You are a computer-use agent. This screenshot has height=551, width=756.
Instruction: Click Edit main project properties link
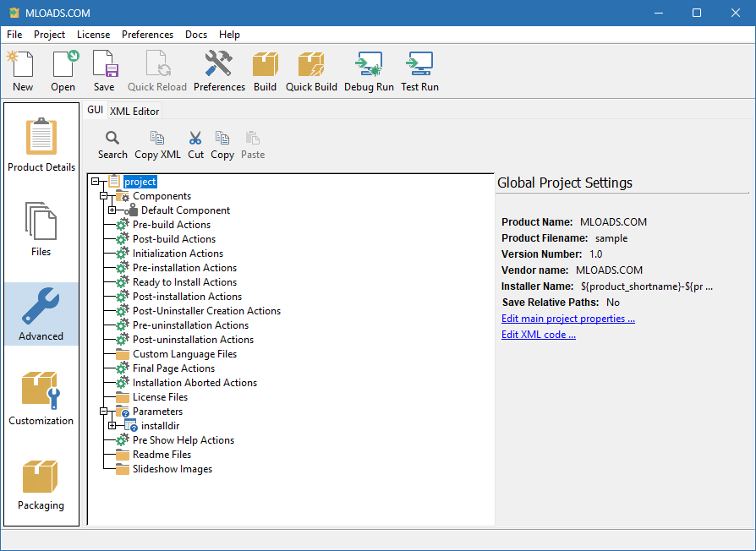[x=568, y=319]
